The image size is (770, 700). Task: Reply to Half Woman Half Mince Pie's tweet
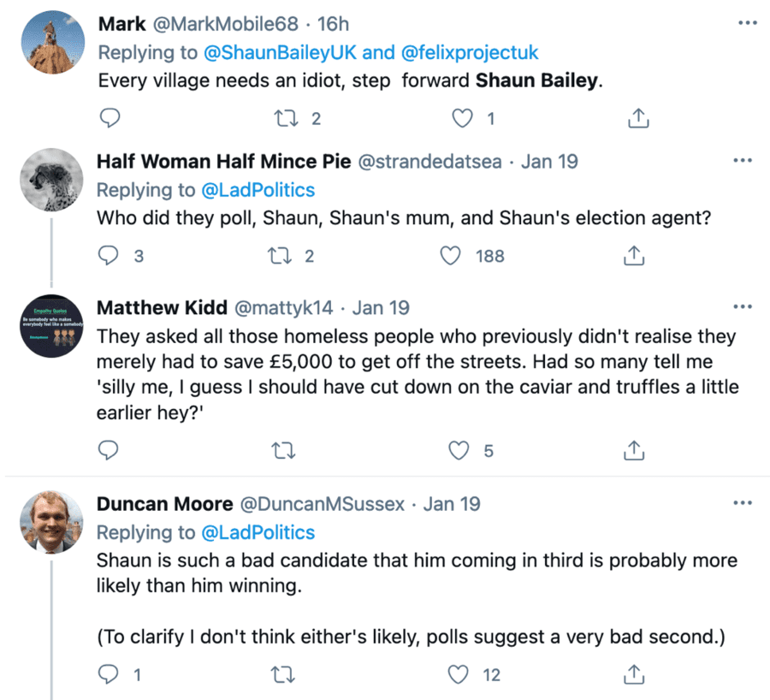point(110,255)
